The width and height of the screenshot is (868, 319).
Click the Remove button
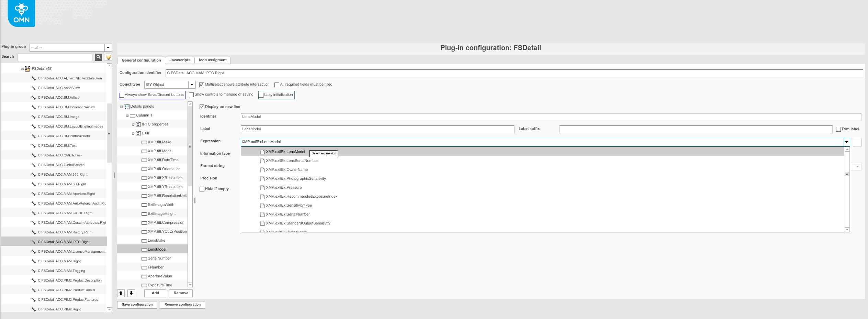181,293
